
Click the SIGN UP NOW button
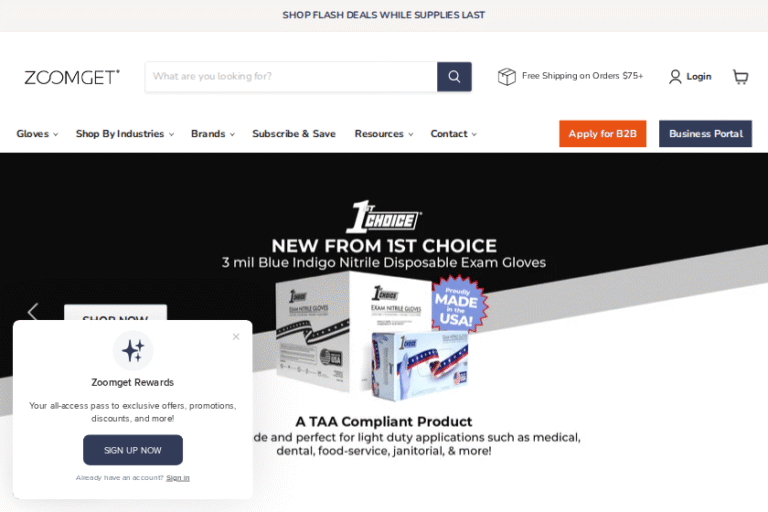133,450
